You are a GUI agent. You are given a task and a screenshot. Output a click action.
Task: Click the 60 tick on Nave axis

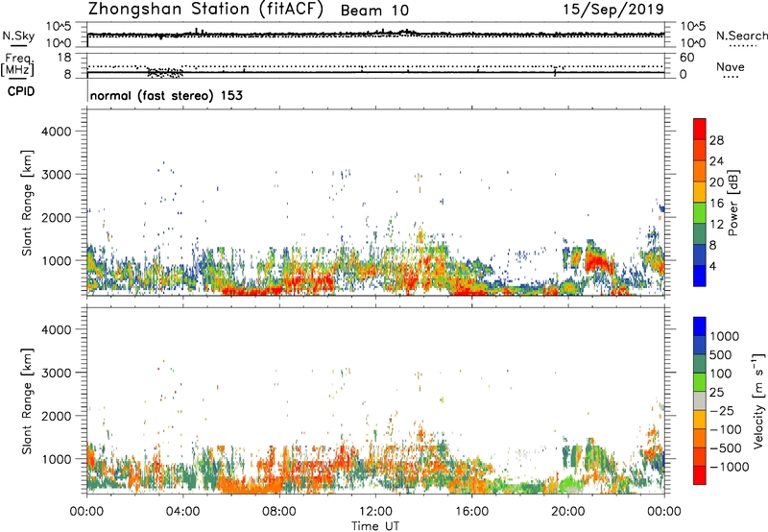coord(686,58)
